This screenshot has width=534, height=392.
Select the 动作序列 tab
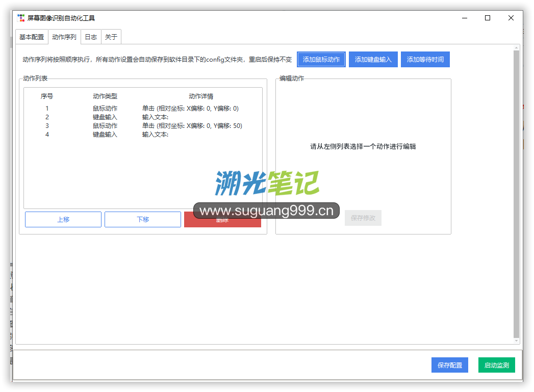[x=64, y=37]
